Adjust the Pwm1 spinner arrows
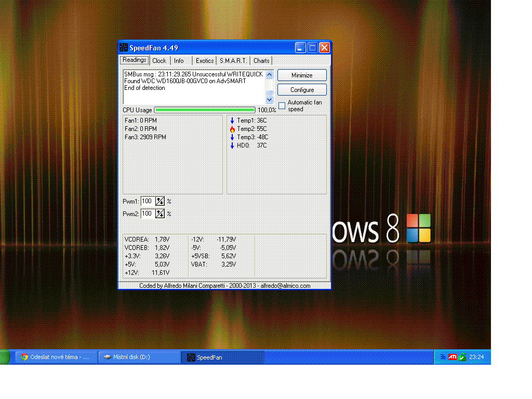This screenshot has width=532, height=399. tap(160, 201)
